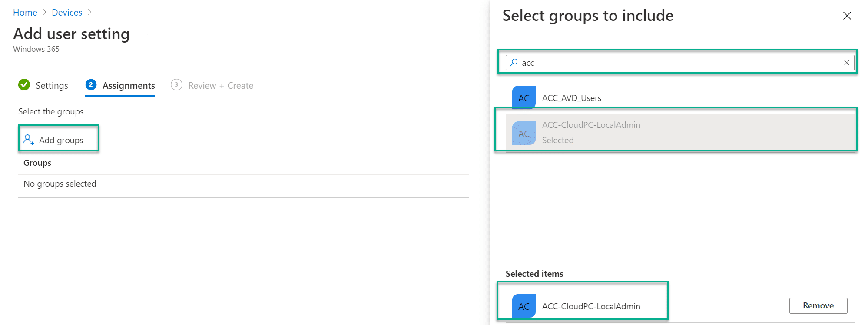This screenshot has width=868, height=325.
Task: Click the 'Selected items' heading
Action: point(534,274)
